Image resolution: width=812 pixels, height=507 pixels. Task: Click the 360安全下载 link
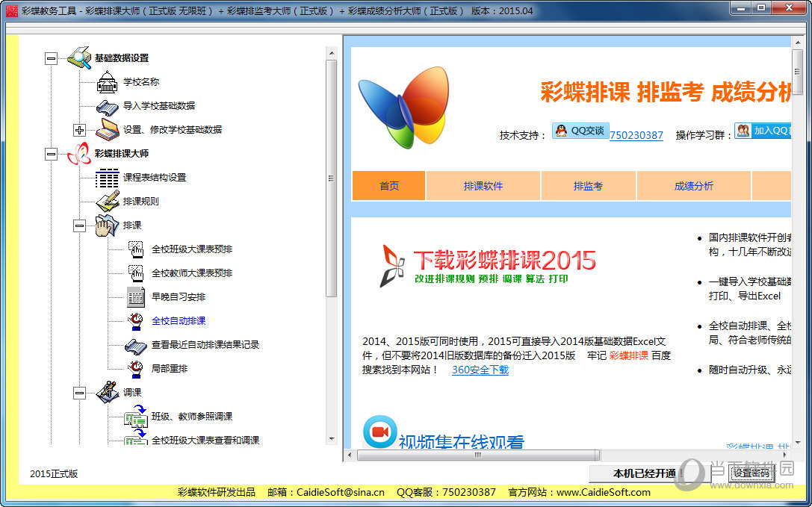click(480, 370)
